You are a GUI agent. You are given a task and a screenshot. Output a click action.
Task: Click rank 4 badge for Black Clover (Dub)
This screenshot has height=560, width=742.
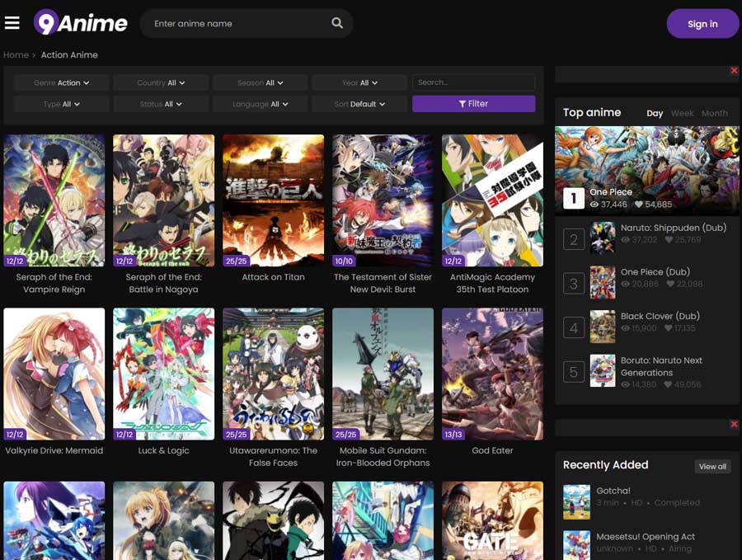pyautogui.click(x=574, y=327)
